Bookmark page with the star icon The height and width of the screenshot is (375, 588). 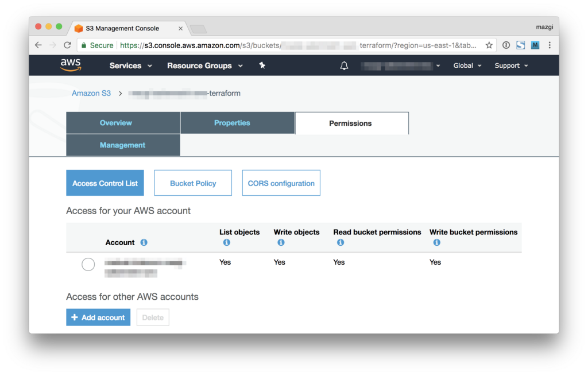click(x=489, y=45)
